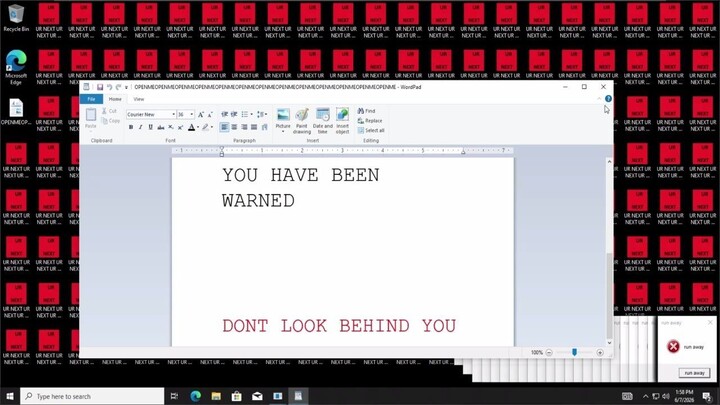Click the Justify alignment button

coord(253,127)
